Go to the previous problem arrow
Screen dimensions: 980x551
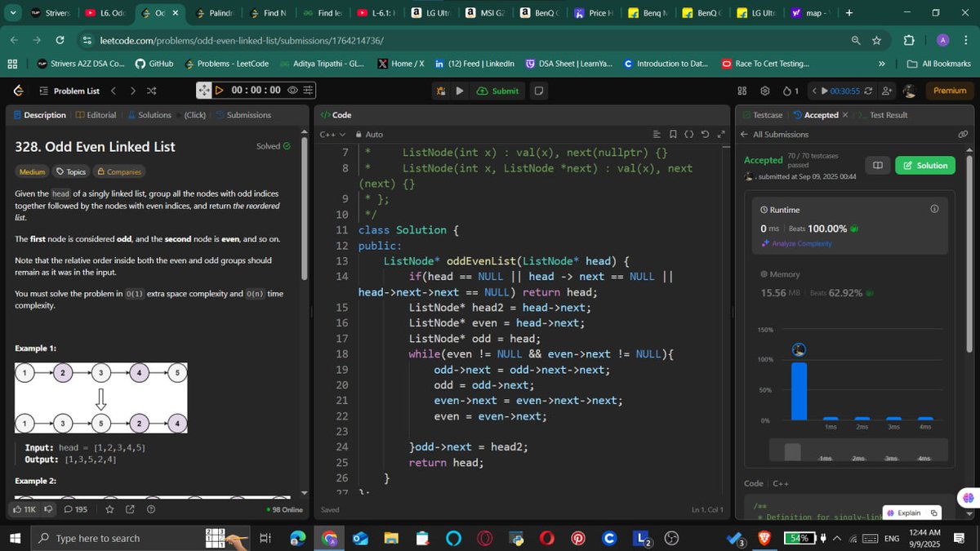coord(114,91)
